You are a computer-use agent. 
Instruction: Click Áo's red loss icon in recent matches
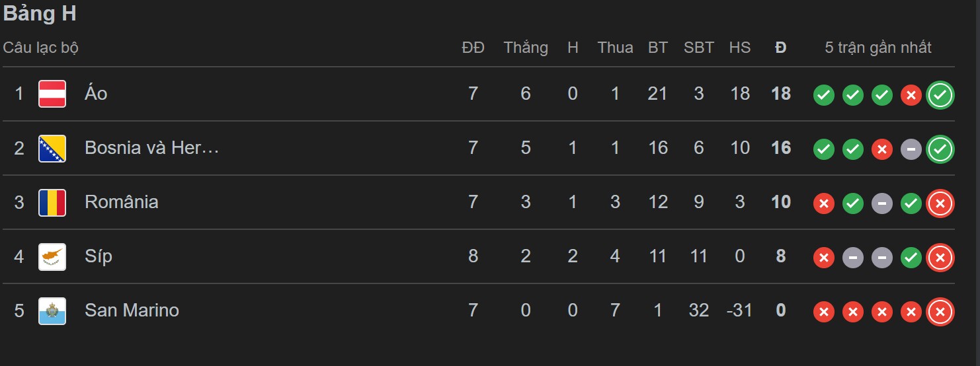911,95
